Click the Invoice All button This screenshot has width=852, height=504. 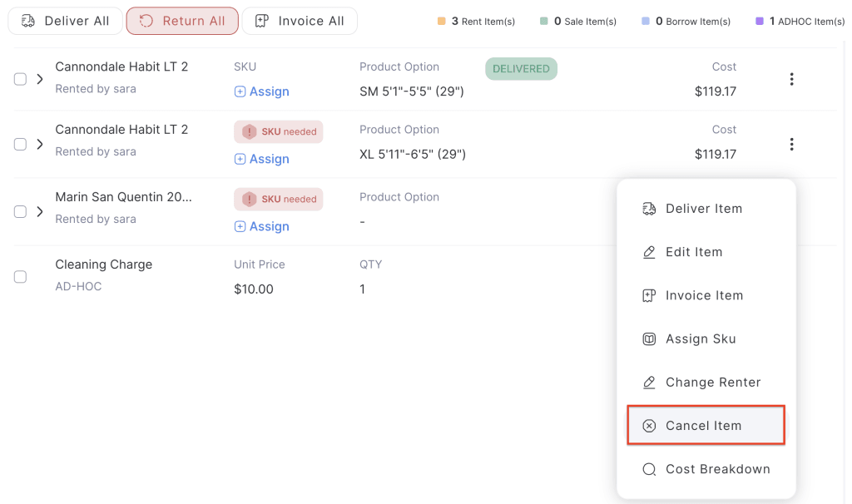(300, 21)
